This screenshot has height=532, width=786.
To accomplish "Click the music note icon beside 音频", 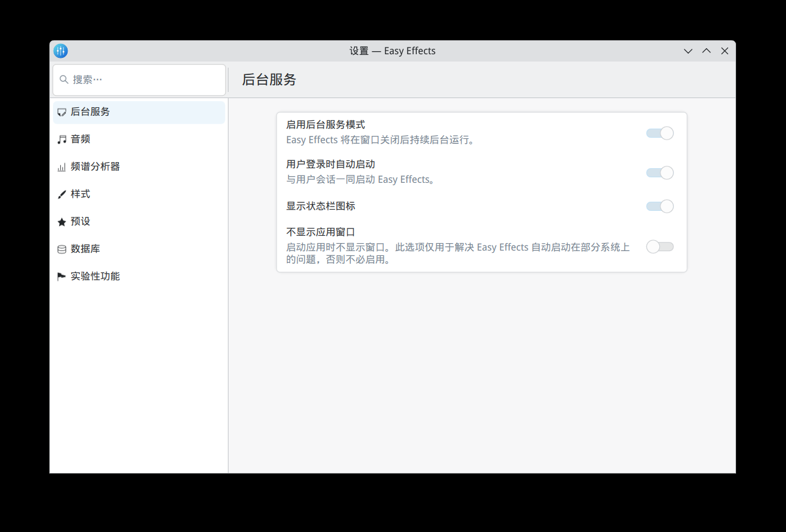I will click(x=62, y=140).
